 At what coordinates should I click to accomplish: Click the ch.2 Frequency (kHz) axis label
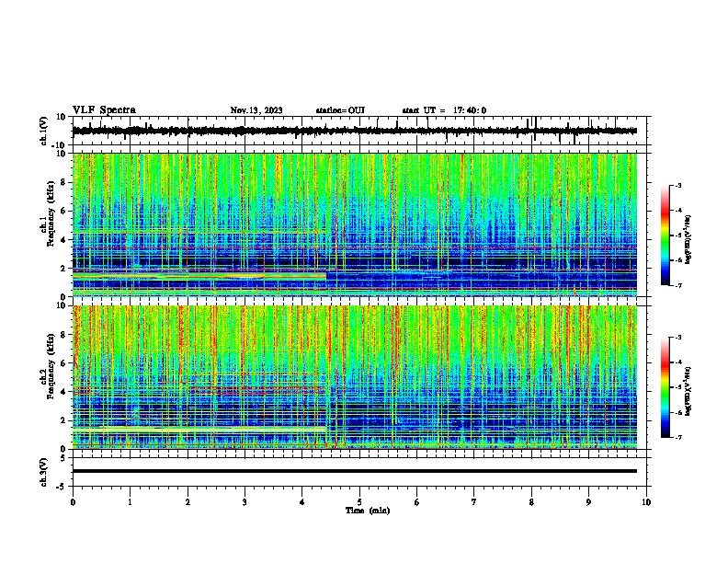[x=51, y=366]
